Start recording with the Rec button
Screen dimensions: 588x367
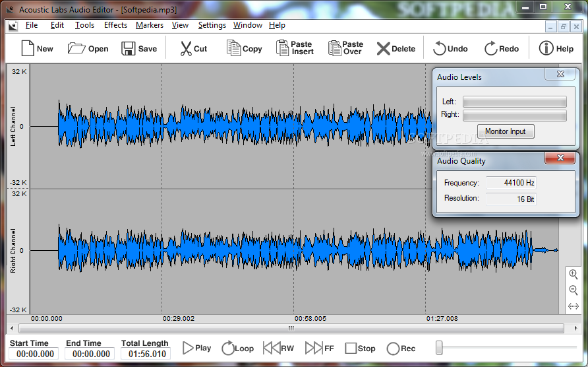pos(401,349)
